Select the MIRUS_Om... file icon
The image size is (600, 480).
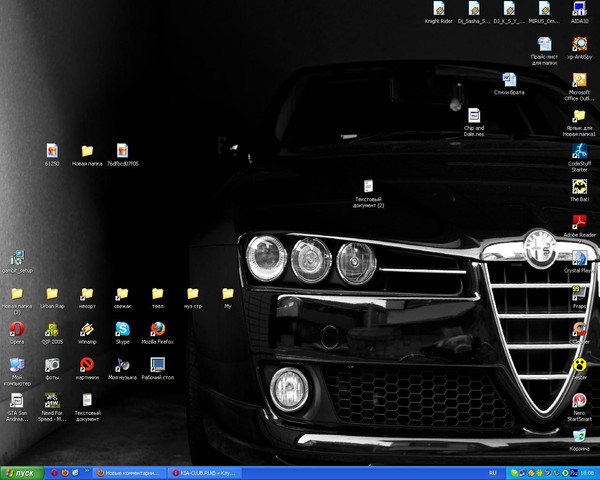(x=544, y=8)
